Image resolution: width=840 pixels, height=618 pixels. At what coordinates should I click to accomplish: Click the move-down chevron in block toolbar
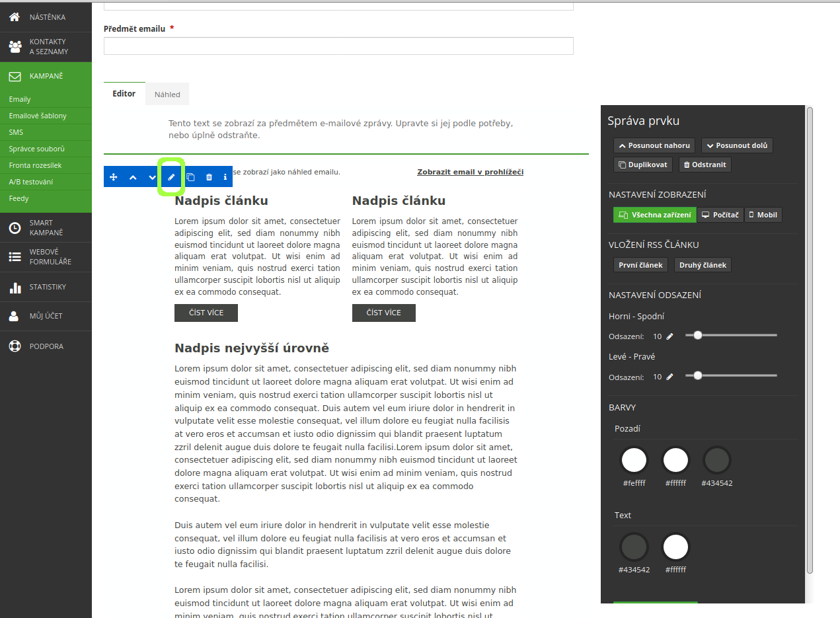tap(152, 177)
